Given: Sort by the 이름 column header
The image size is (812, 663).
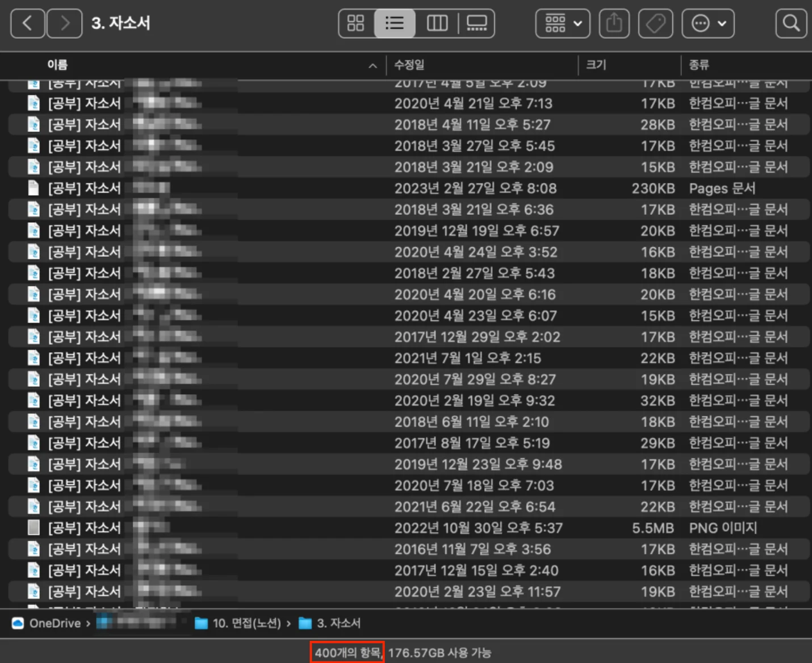Looking at the screenshot, I should click(x=57, y=65).
